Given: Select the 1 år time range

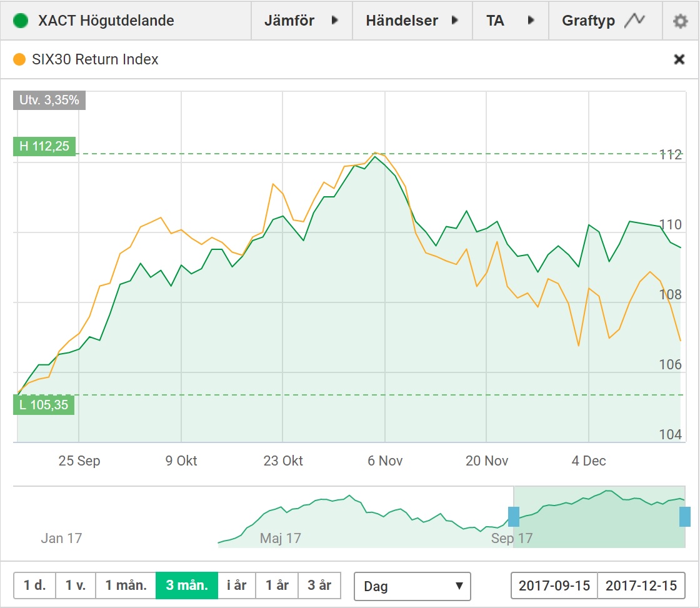Looking at the screenshot, I should [277, 586].
